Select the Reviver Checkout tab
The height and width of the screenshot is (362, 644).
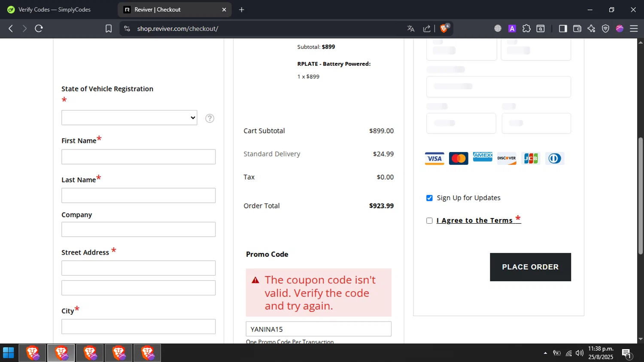click(x=174, y=9)
